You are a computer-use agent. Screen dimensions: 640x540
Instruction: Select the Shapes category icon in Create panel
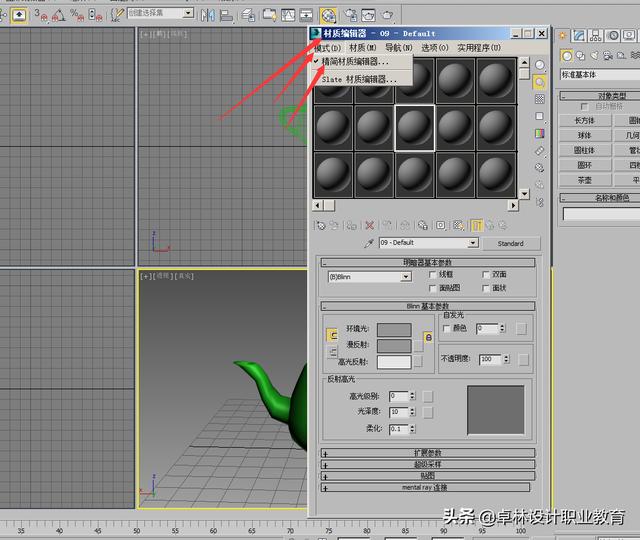(580, 56)
